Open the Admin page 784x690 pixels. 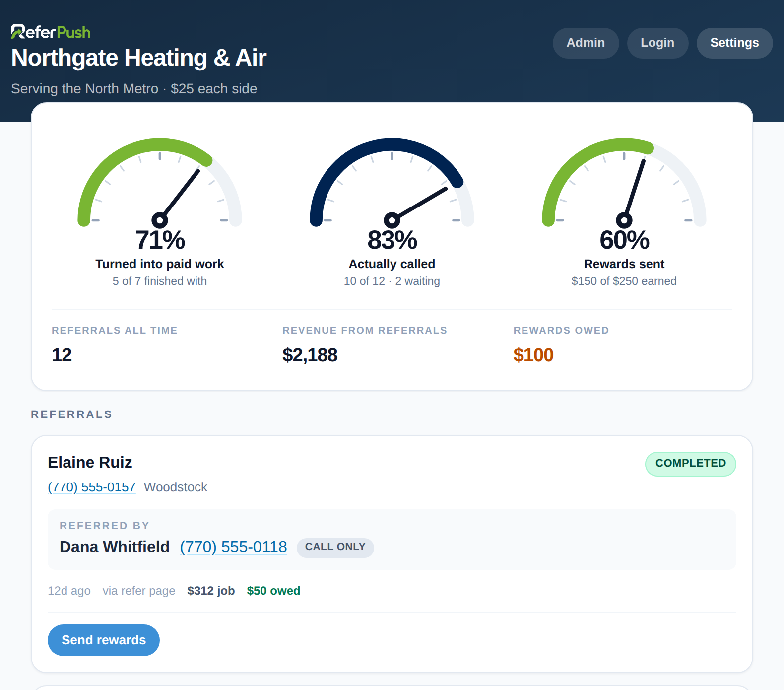pos(586,43)
